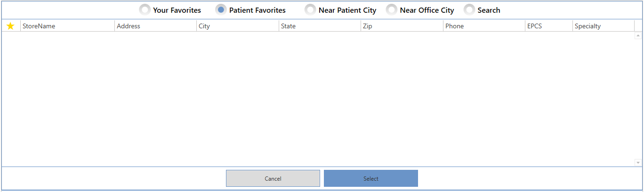Choose the Near Patient City option
Viewport: 644px width, 192px height.
(x=310, y=10)
